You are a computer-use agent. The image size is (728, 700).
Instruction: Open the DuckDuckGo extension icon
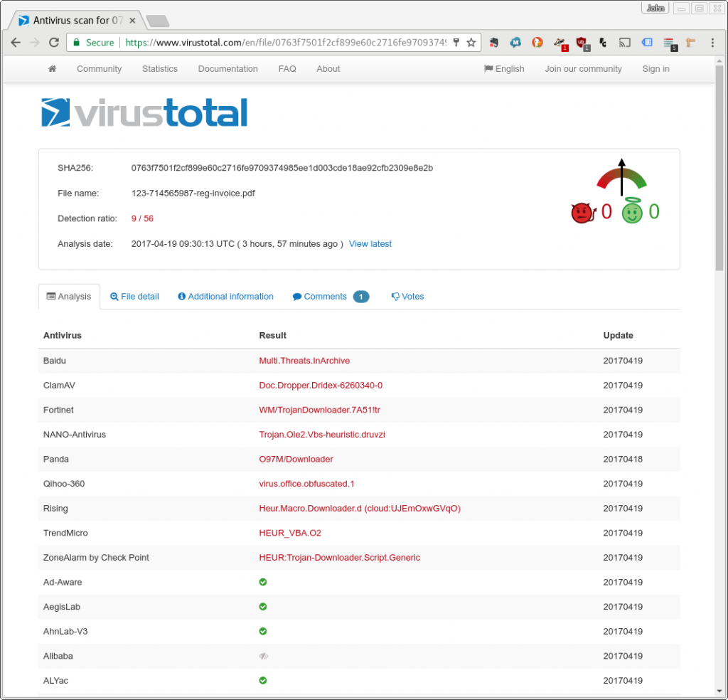[x=537, y=43]
